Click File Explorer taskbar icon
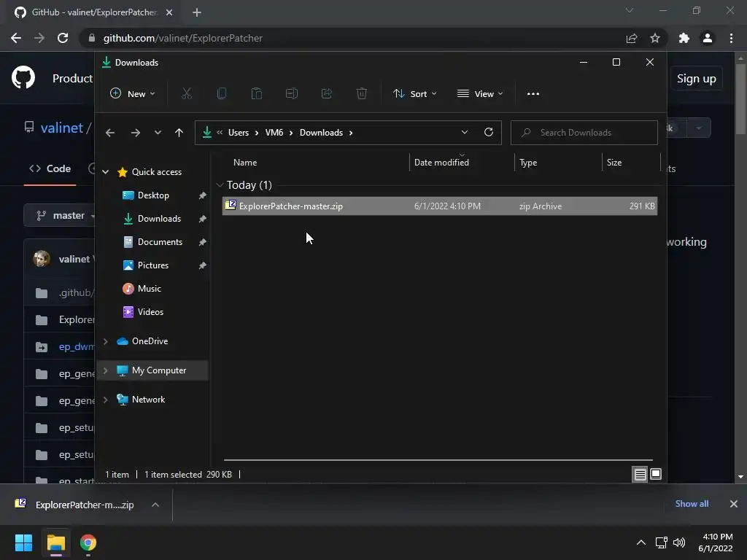 point(55,542)
